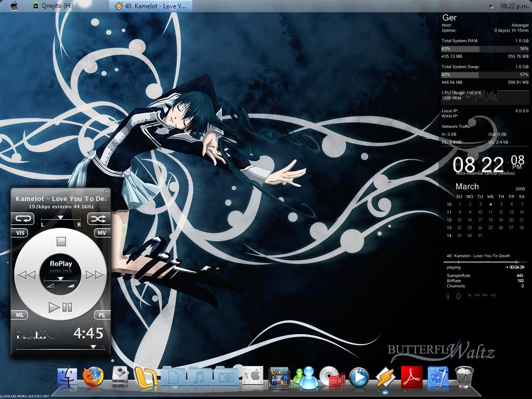Toggle shuffle in floPlay

pyautogui.click(x=99, y=219)
